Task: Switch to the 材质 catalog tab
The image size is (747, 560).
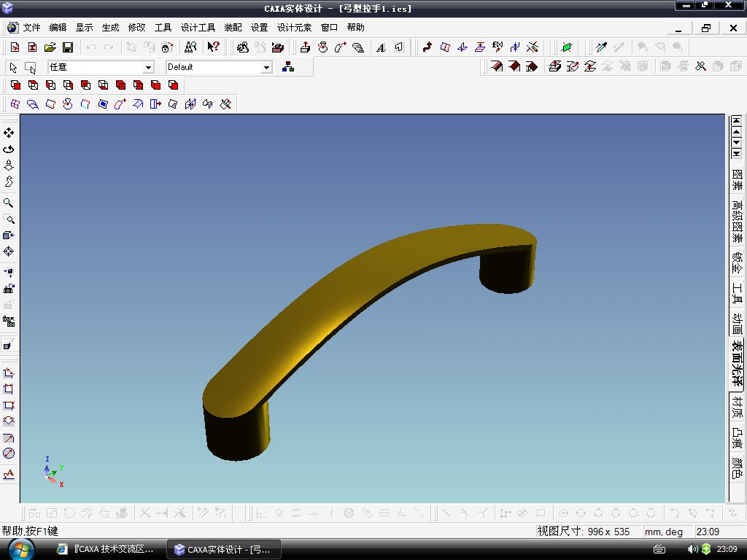Action: tap(737, 406)
